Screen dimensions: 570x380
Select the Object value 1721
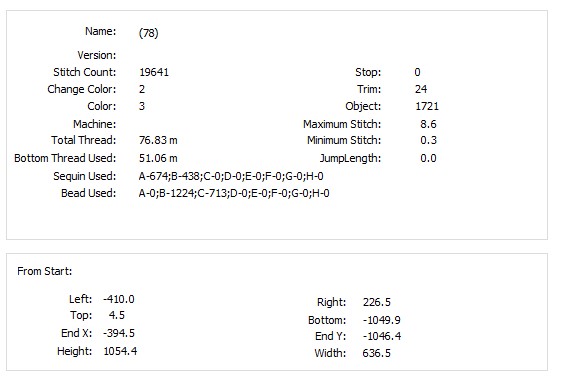click(427, 106)
